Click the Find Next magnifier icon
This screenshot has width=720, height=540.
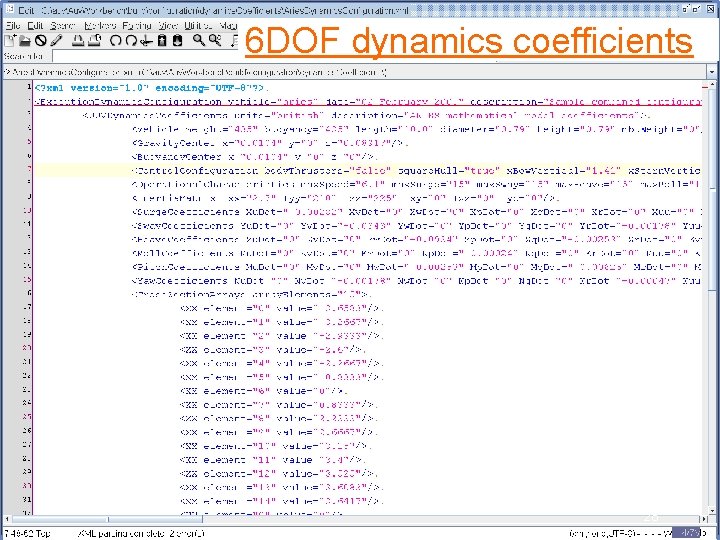pos(215,41)
